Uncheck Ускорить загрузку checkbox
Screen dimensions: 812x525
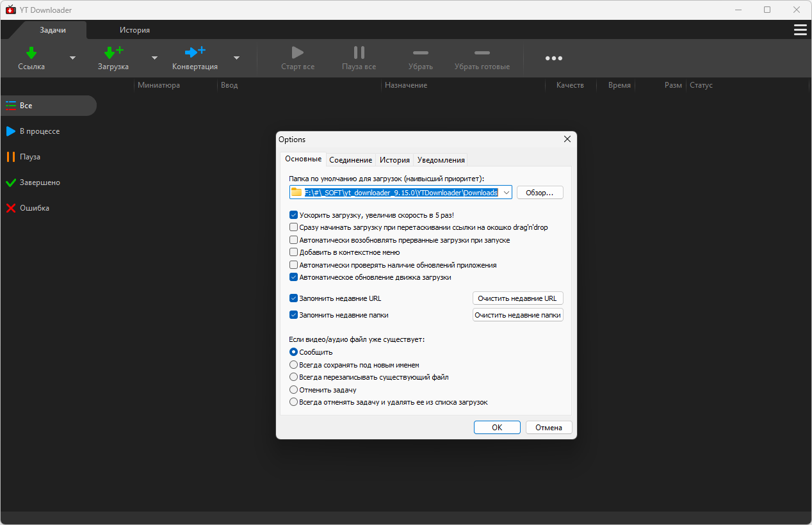pos(294,215)
